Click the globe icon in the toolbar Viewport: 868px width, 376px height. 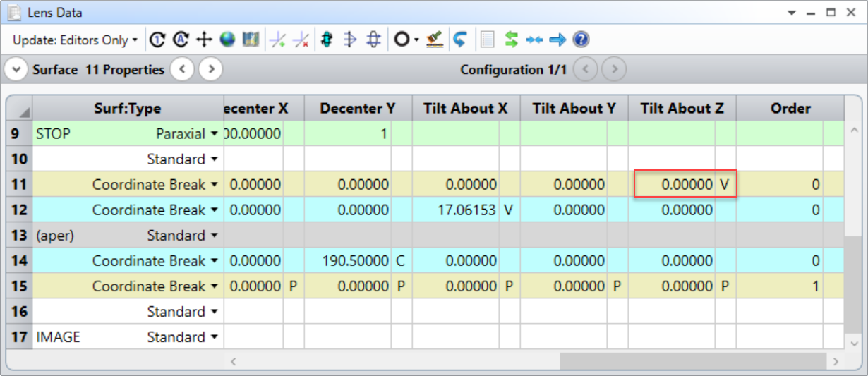pyautogui.click(x=227, y=40)
